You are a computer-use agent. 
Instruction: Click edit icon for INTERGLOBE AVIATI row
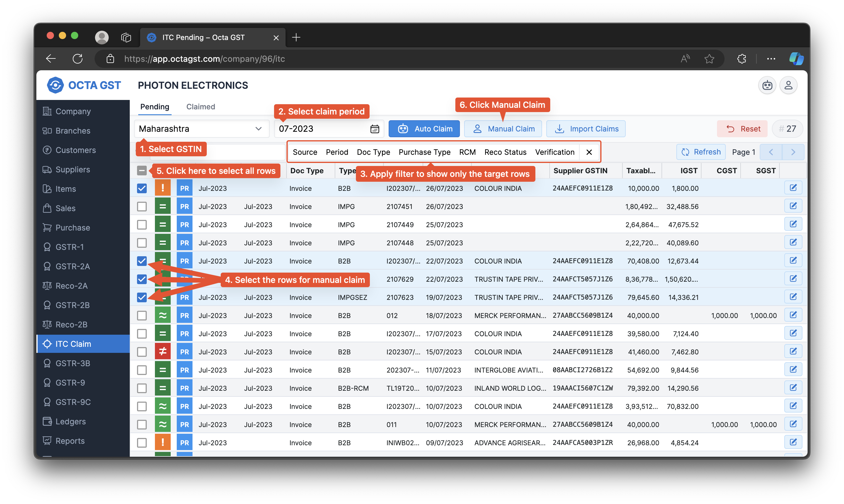pyautogui.click(x=793, y=370)
